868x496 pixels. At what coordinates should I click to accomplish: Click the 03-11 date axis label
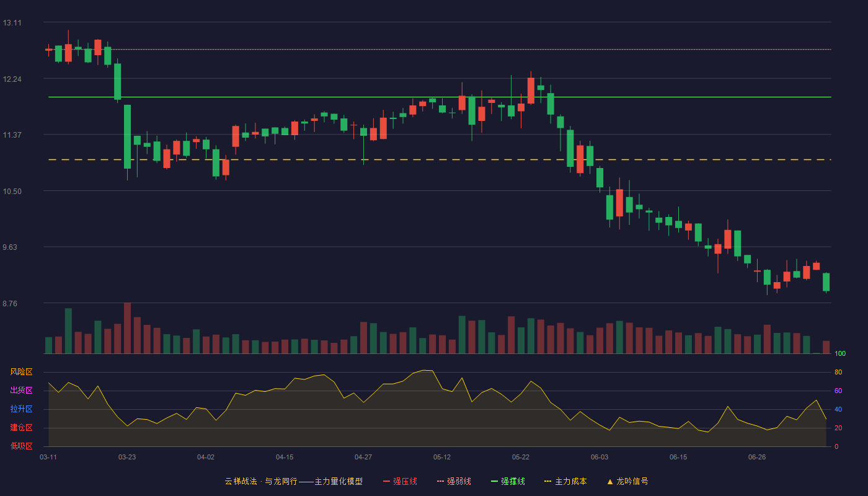coord(48,457)
